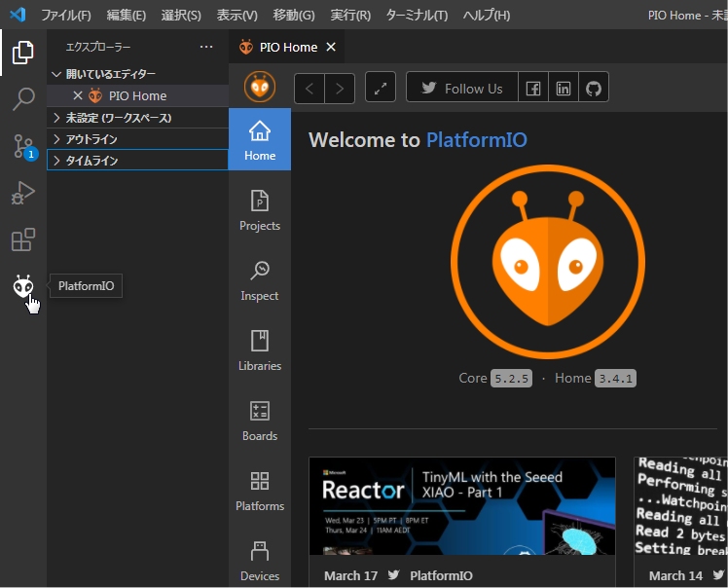The width and height of the screenshot is (728, 588).
Task: Click Follow Us Twitter button
Action: click(x=462, y=88)
